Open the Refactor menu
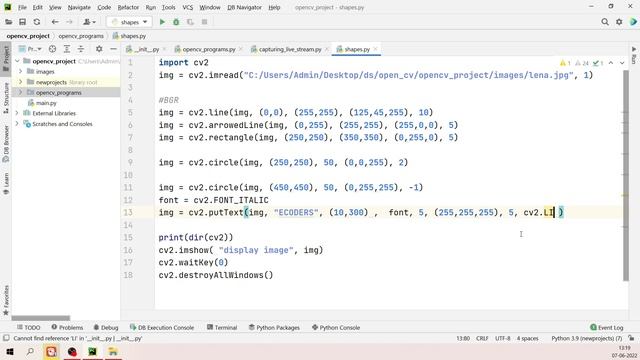640x360 pixels. click(x=128, y=7)
